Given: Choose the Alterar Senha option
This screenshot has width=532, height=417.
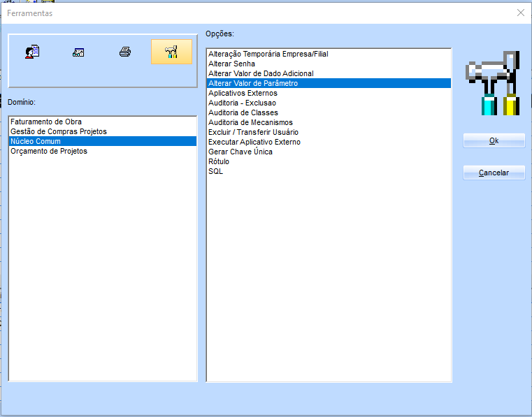Looking at the screenshot, I should pyautogui.click(x=231, y=64).
